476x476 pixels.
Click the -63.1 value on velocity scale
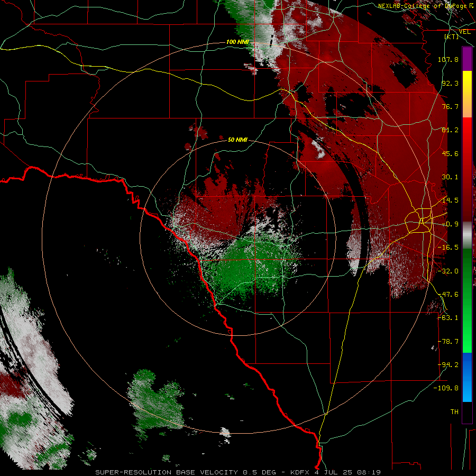tap(448, 318)
